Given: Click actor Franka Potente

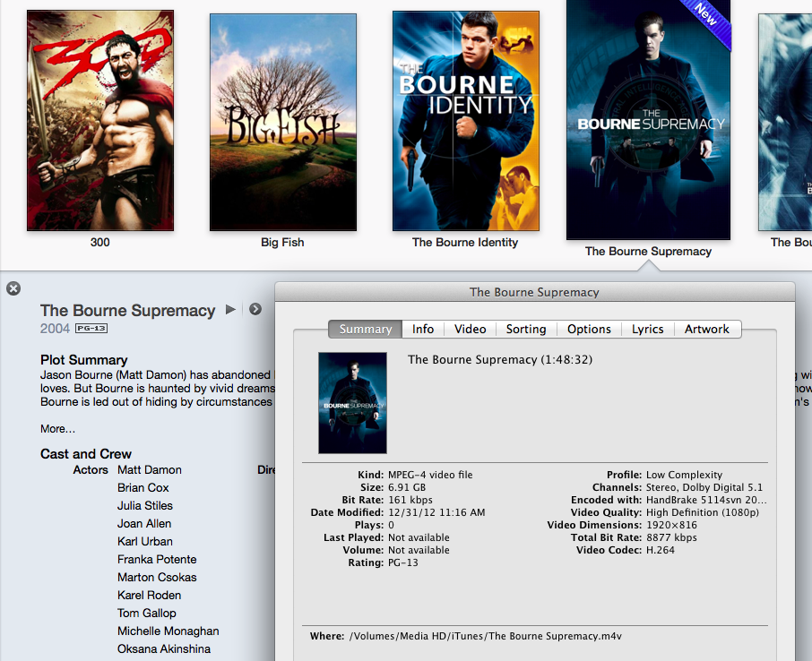Looking at the screenshot, I should pos(157,560).
